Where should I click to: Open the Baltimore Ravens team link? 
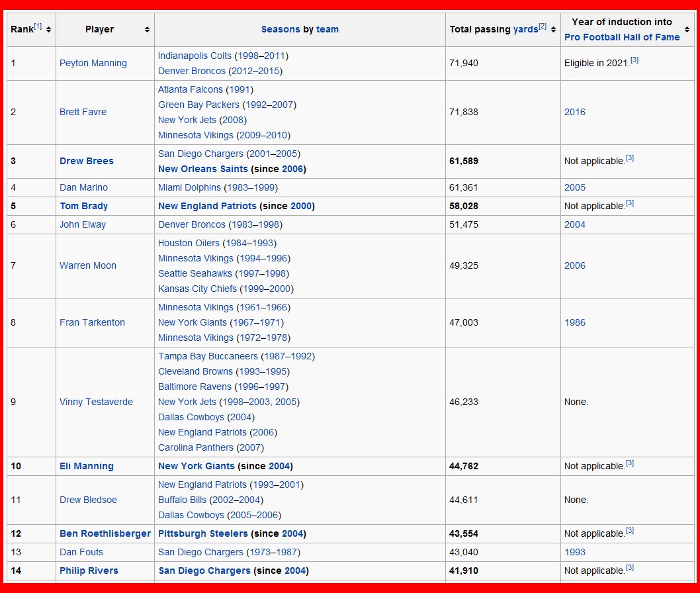[196, 387]
